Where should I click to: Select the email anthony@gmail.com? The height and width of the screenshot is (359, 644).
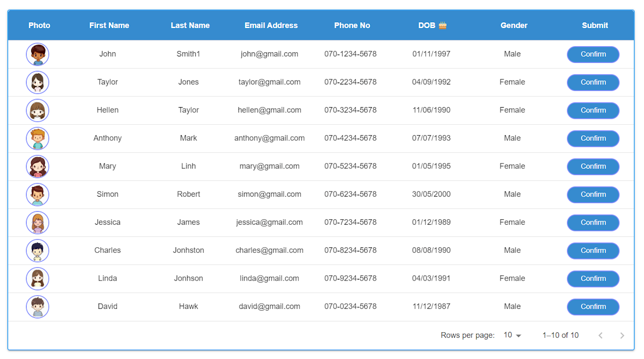(270, 138)
